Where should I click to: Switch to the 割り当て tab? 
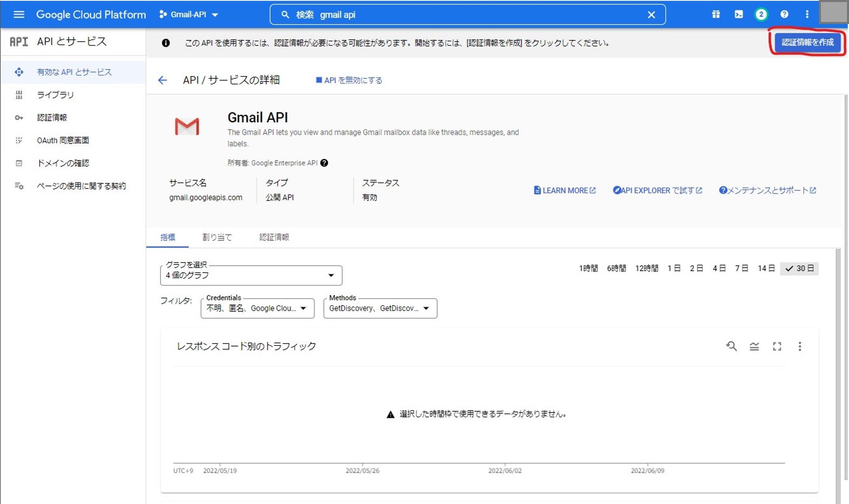point(217,237)
